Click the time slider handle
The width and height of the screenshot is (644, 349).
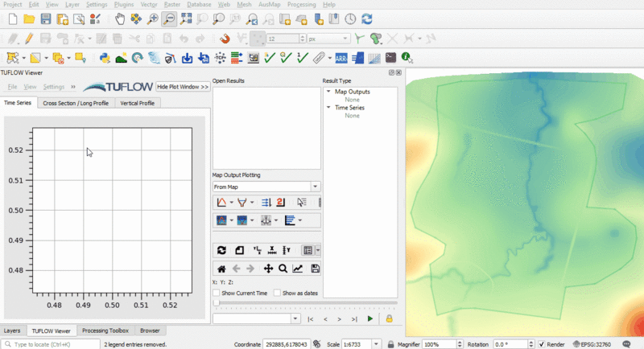[x=215, y=304]
